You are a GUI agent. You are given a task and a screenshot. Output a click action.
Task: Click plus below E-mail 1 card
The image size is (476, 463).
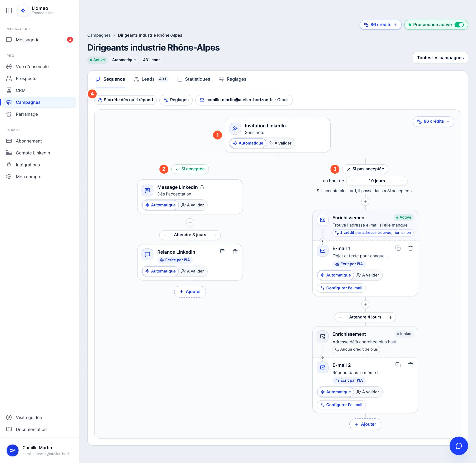click(365, 304)
